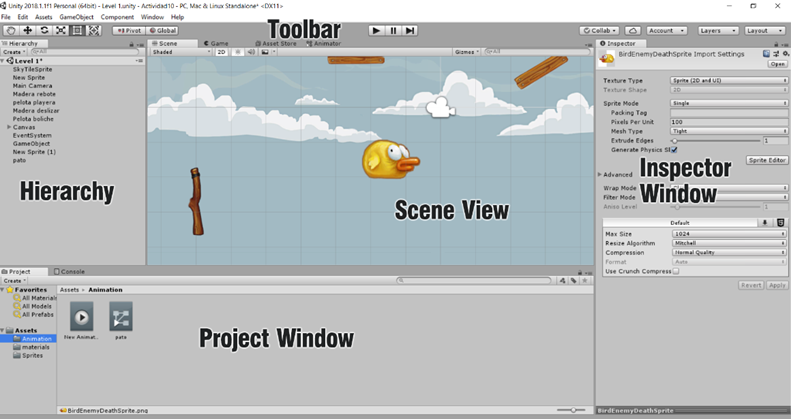Image resolution: width=791 pixels, height=419 pixels.
Task: Open the Layers dropdown
Action: [x=718, y=31]
